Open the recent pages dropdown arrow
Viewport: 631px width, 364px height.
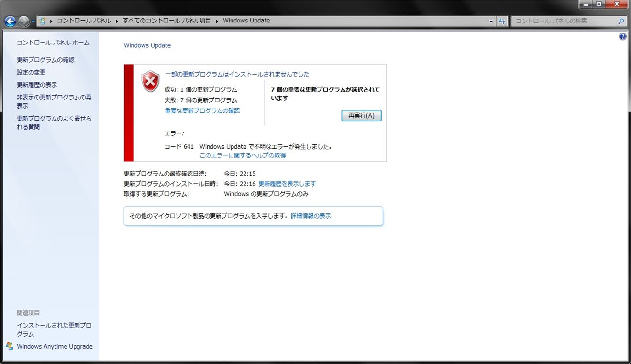tap(33, 22)
